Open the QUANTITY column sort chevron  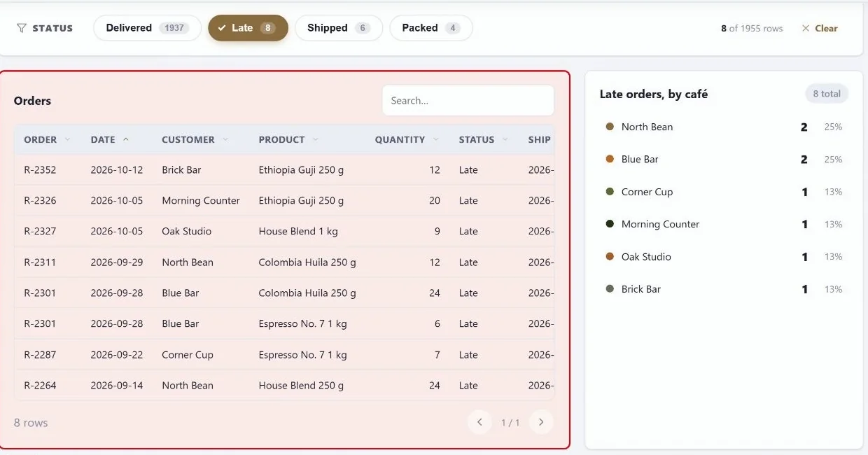click(436, 139)
